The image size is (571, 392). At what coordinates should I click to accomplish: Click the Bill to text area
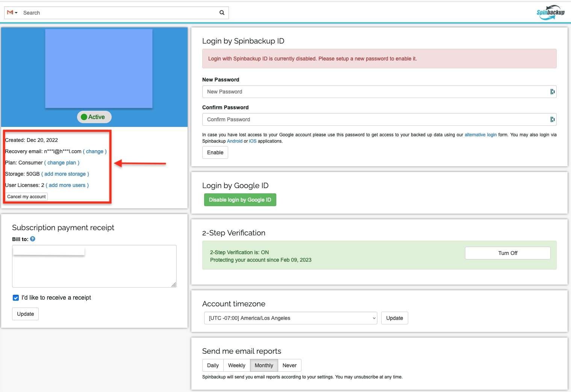[94, 266]
